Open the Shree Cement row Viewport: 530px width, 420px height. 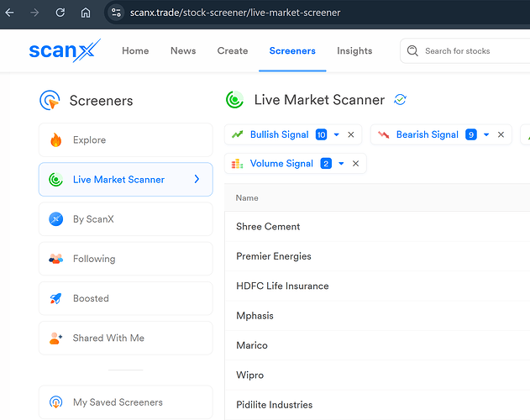pyautogui.click(x=377, y=227)
